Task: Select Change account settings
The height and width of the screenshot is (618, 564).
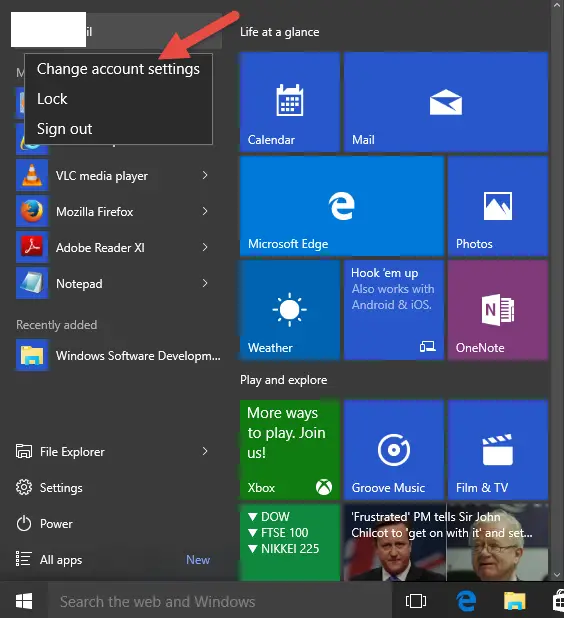Action: [x=118, y=69]
